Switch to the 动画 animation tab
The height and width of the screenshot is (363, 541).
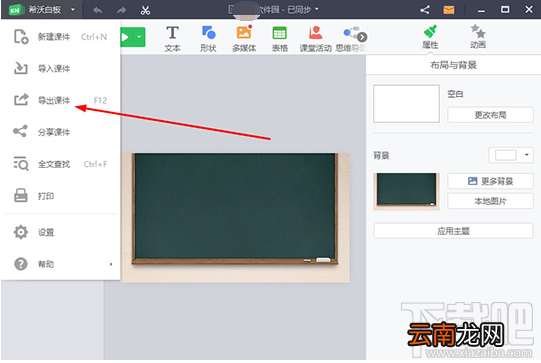[x=478, y=37]
